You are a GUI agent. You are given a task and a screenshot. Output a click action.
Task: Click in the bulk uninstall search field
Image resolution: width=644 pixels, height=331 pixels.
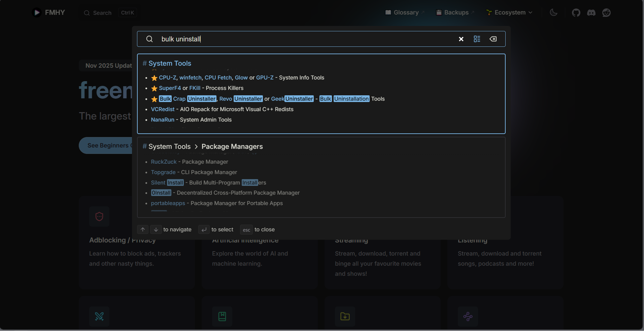click(x=303, y=39)
